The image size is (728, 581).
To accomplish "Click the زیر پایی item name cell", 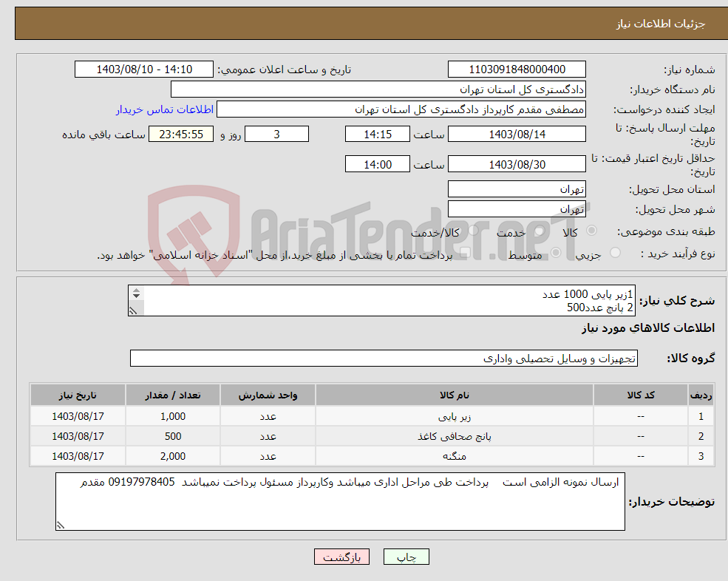I will pos(454,416).
